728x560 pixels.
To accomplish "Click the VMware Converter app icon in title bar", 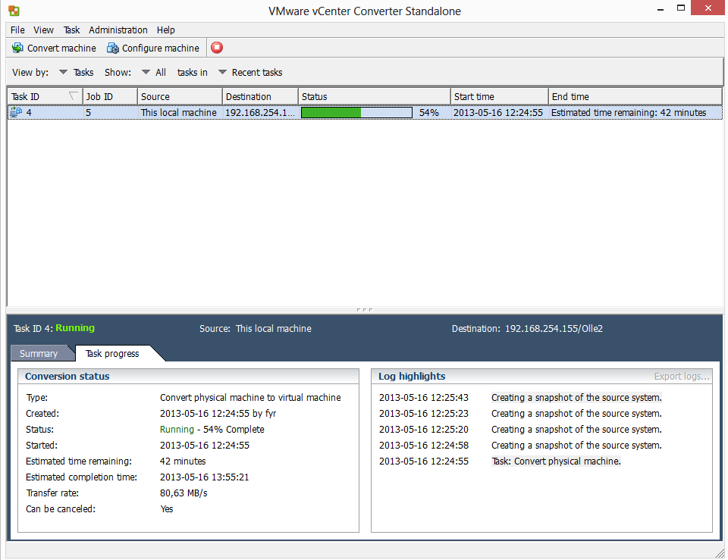I will (14, 10).
